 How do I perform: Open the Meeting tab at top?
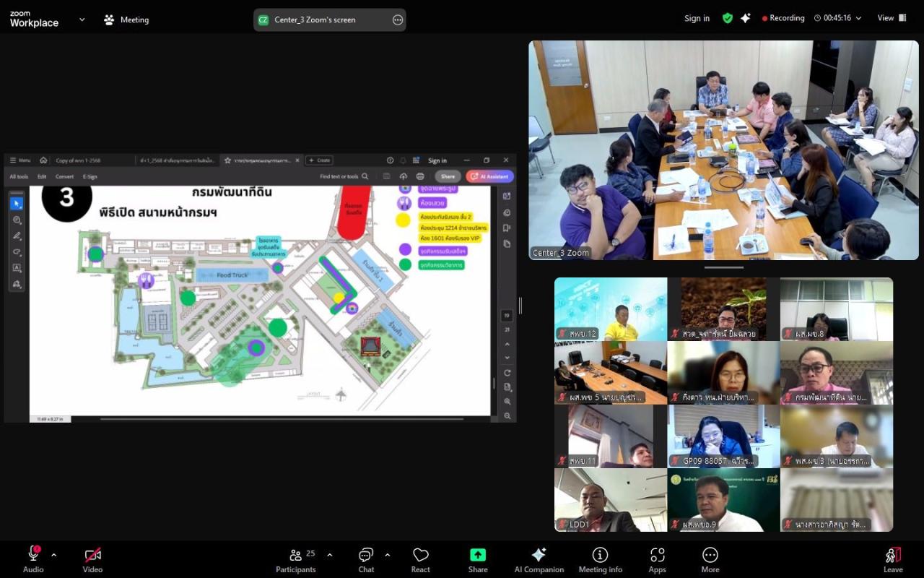[x=126, y=20]
